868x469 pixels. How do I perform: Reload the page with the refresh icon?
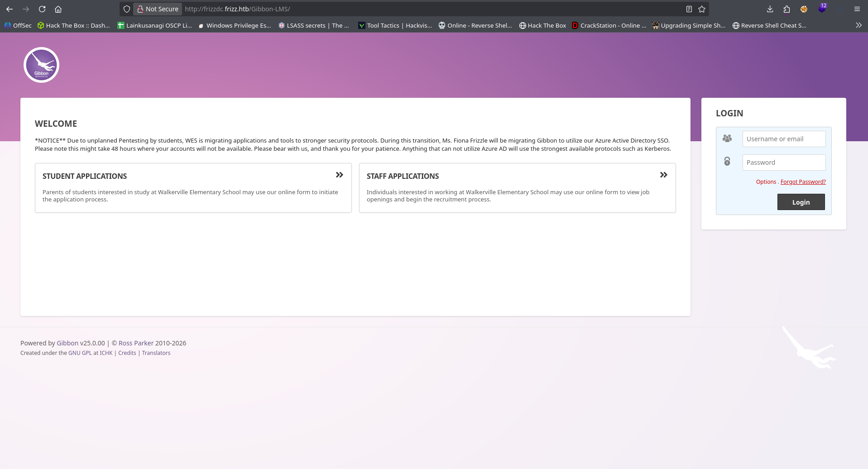(42, 9)
